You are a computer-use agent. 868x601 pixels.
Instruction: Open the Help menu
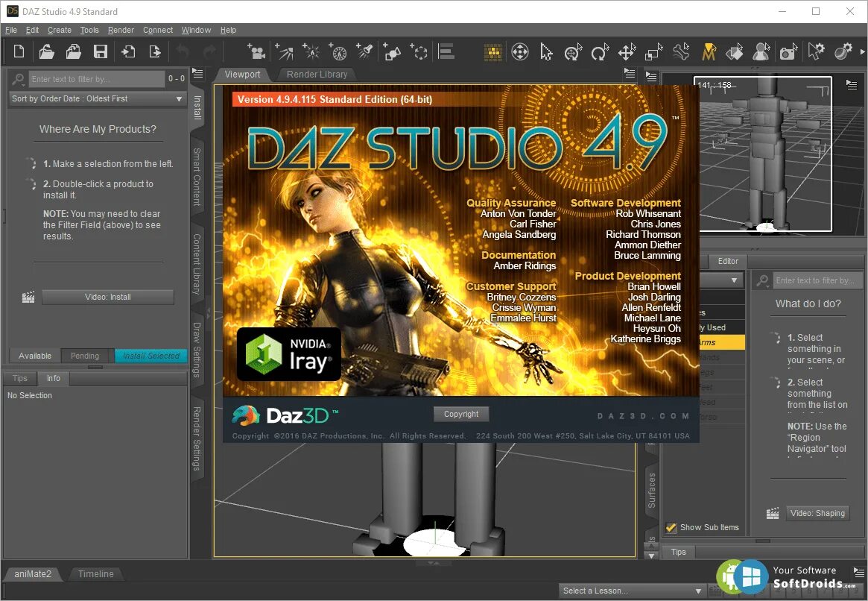click(228, 30)
